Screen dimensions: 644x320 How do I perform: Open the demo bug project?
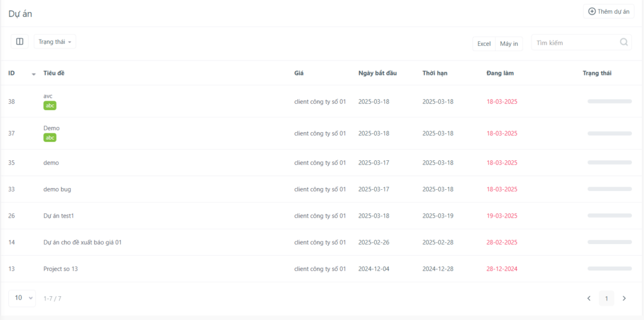coord(57,189)
